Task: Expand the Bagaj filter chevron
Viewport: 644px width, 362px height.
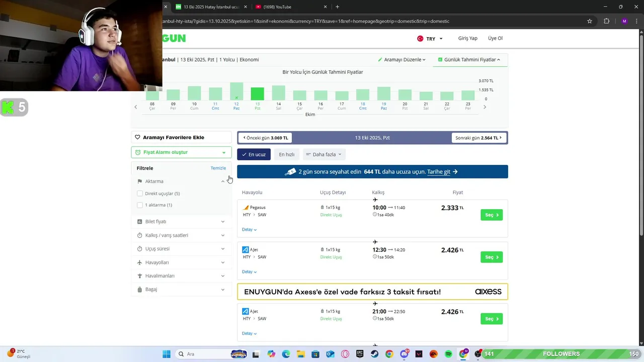Action: (223, 290)
